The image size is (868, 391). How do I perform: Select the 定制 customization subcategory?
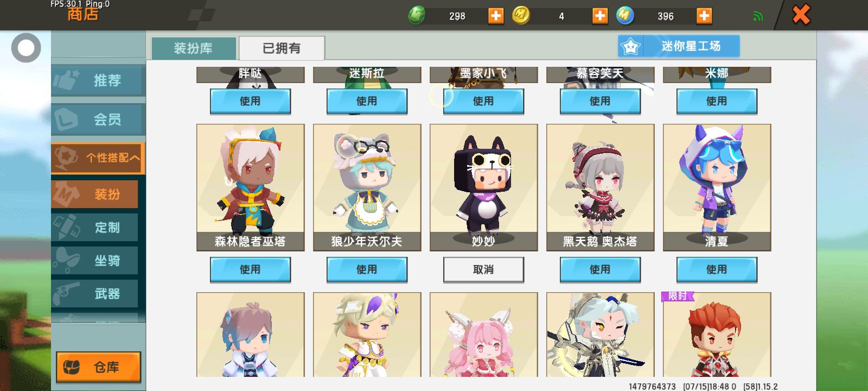[95, 228]
